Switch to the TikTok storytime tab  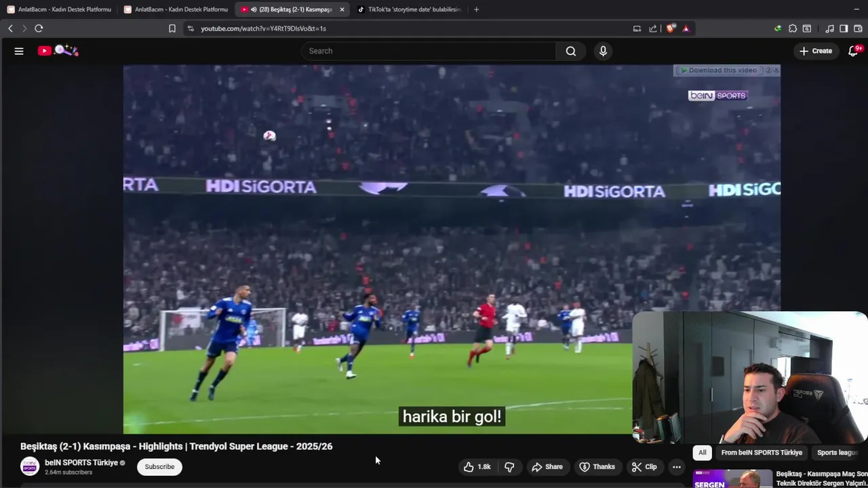(x=409, y=9)
